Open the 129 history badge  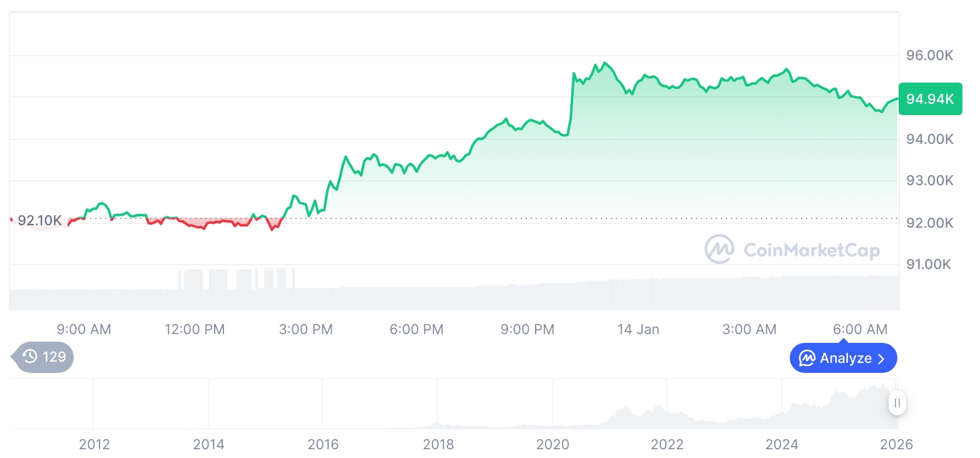tap(44, 357)
